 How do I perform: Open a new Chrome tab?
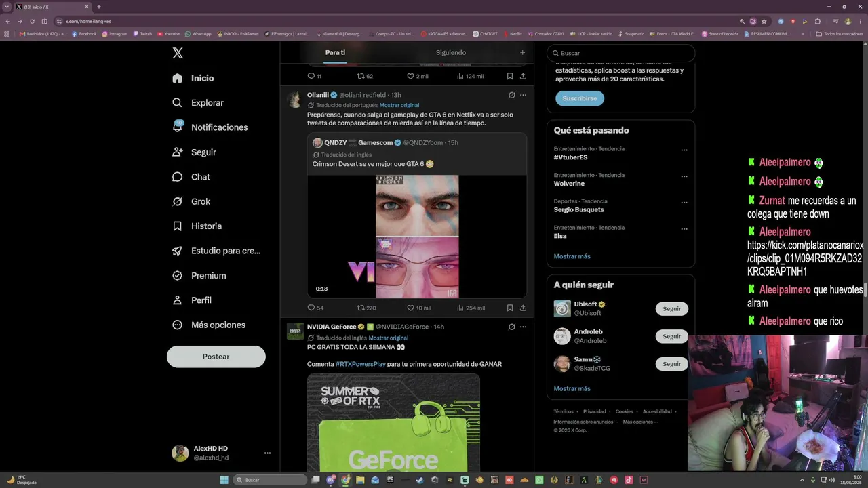(99, 7)
